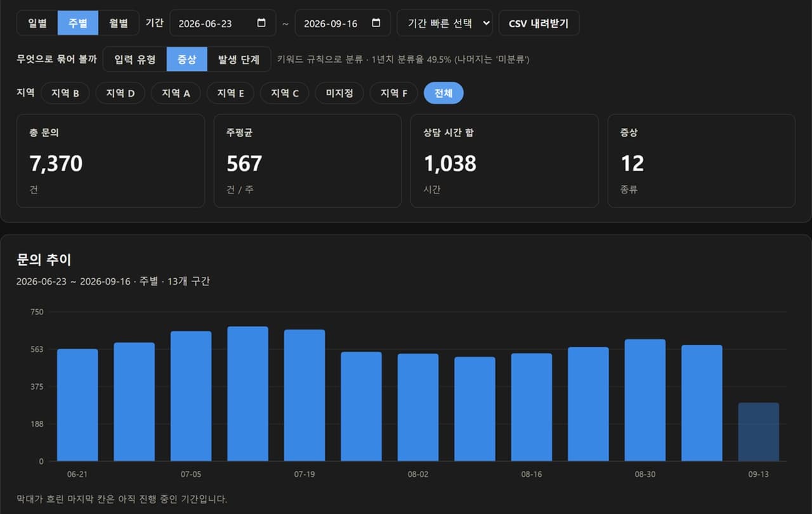
Task: Click the y-axis label 750
Action: [37, 312]
